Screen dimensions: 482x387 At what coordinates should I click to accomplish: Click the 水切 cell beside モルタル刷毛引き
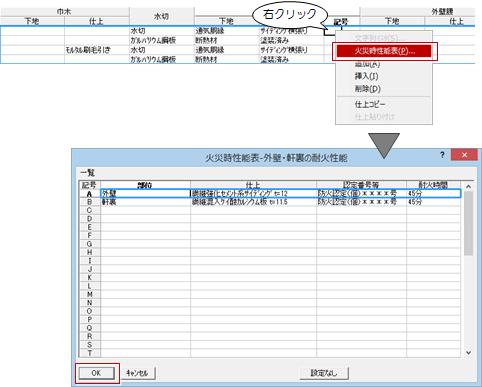pos(161,50)
